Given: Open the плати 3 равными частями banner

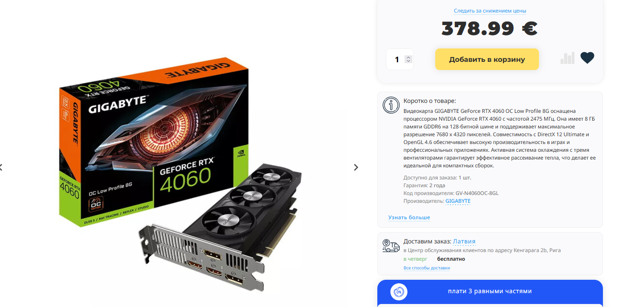Looking at the screenshot, I should click(490, 291).
